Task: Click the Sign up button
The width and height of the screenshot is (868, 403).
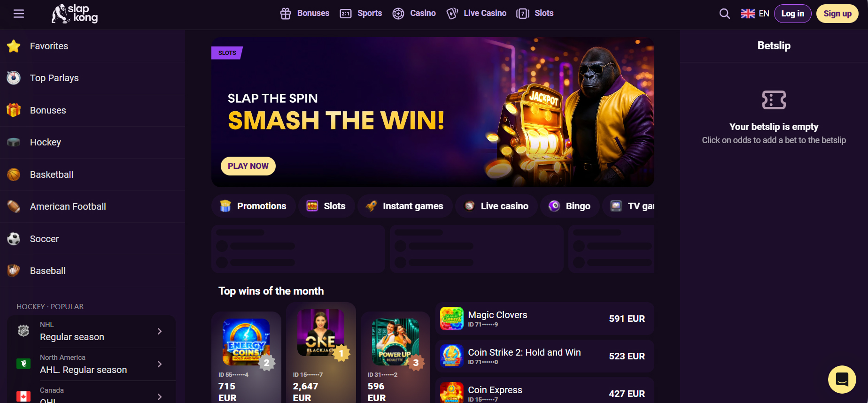Action: (837, 14)
